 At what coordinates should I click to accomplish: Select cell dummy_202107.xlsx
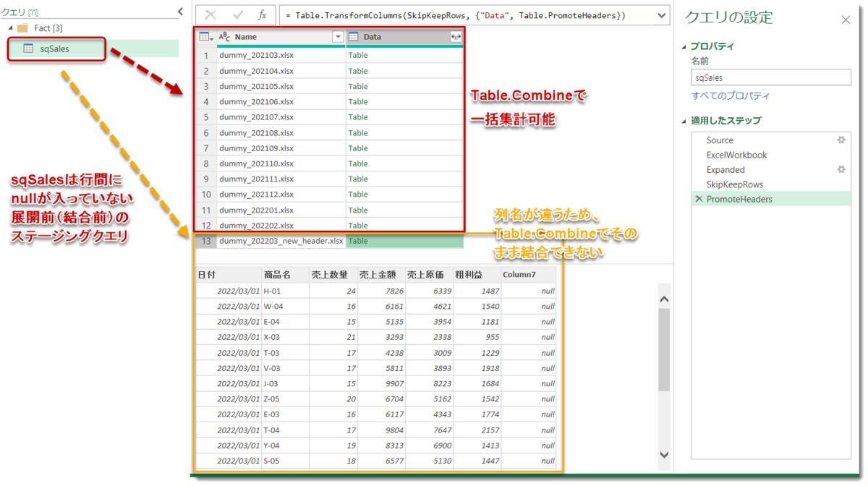[281, 117]
